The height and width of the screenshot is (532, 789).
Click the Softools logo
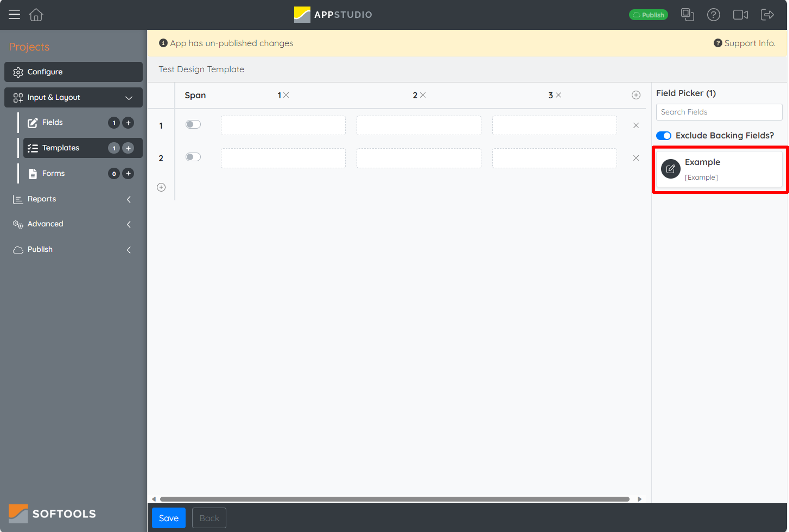(x=52, y=513)
